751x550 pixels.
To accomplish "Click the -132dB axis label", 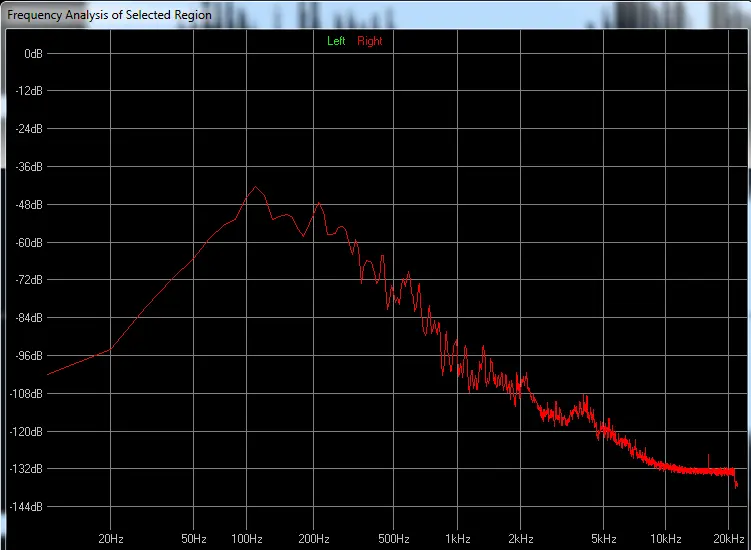I will click(26, 469).
